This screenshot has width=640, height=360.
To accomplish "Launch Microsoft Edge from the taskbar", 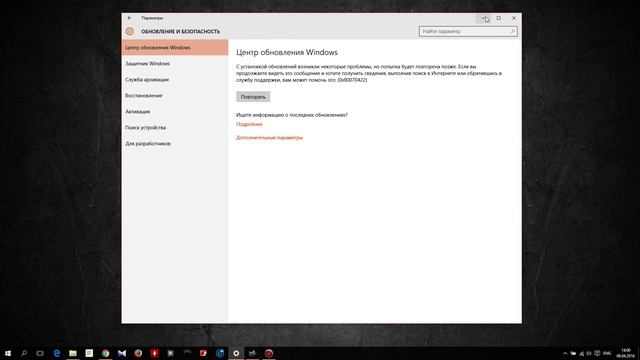I will tap(57, 353).
